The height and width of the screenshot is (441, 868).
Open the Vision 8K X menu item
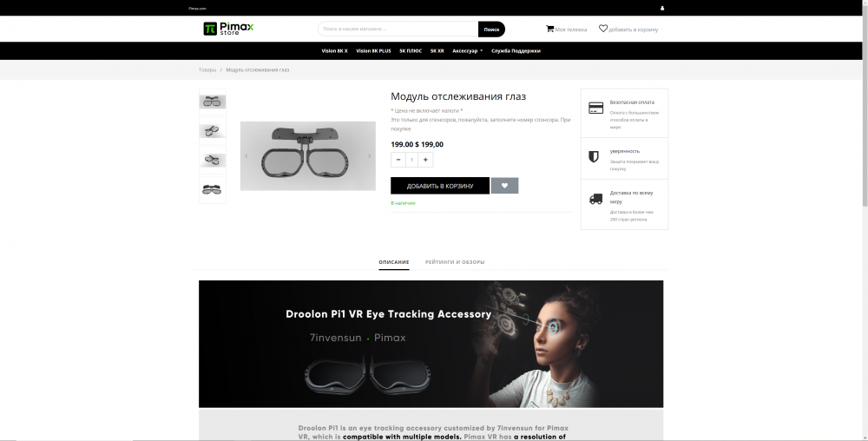pos(334,51)
